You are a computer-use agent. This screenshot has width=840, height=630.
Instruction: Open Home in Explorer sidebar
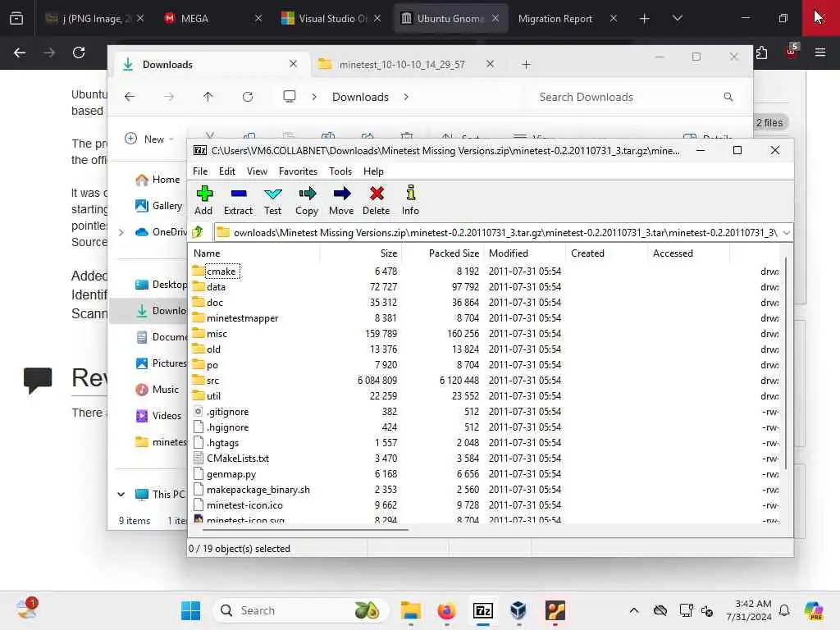(157, 180)
